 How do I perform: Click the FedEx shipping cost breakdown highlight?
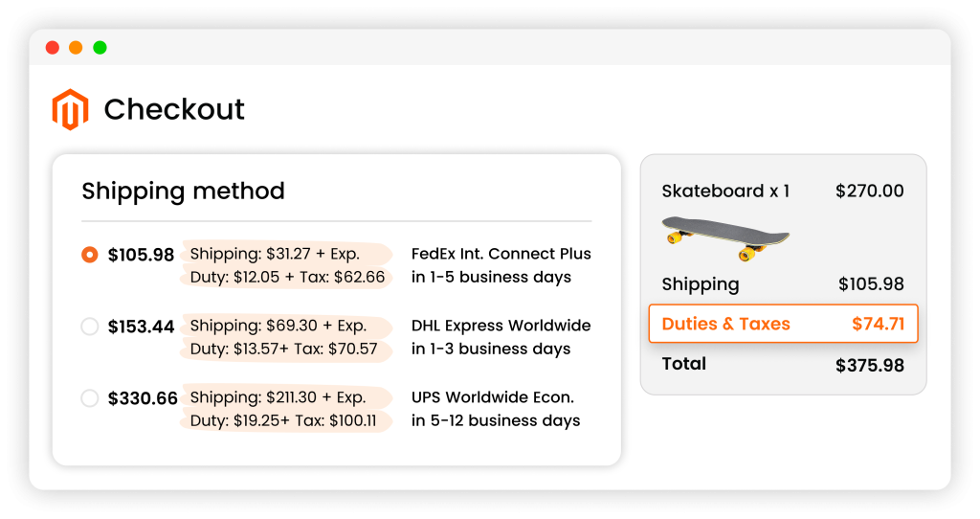(275, 255)
